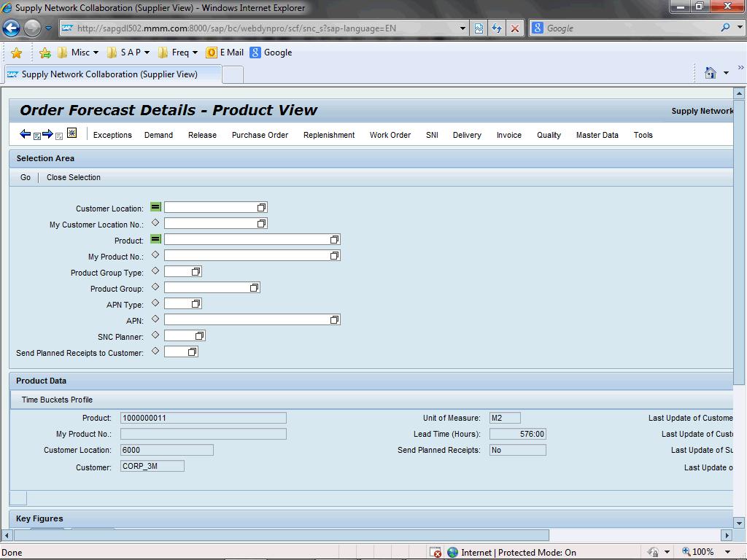Toggle operator diamond for APN Type
This screenshot has width=747, height=560.
155,303
